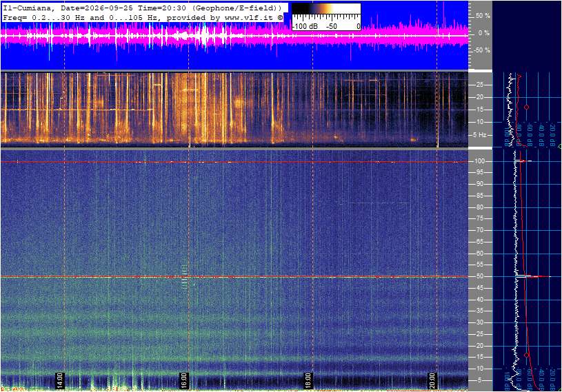Click the '20.0 dB' label in geophone spectrum plot
This screenshot has width=562, height=392.
click(x=552, y=134)
